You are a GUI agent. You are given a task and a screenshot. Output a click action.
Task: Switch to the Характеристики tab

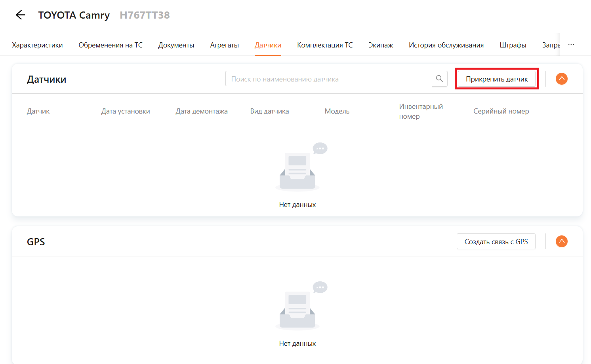(37, 45)
